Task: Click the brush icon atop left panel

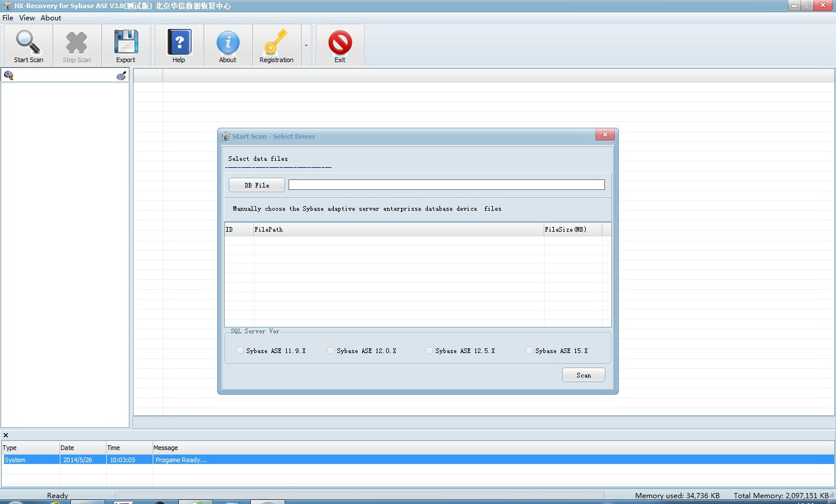Action: click(x=121, y=75)
